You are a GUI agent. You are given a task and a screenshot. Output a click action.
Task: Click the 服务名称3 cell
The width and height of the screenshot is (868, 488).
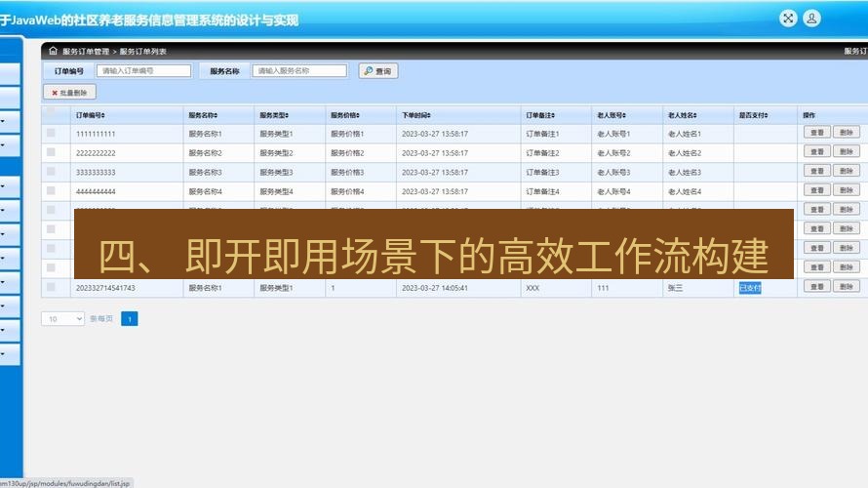(x=205, y=173)
